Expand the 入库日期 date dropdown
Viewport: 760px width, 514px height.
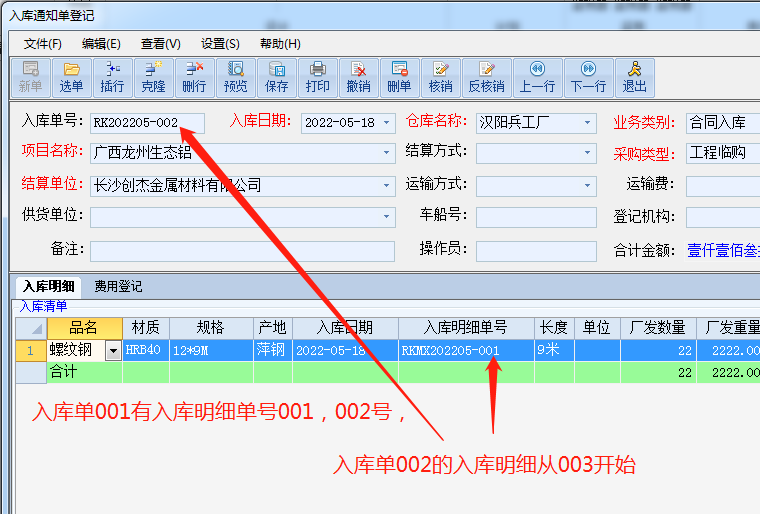coord(386,123)
